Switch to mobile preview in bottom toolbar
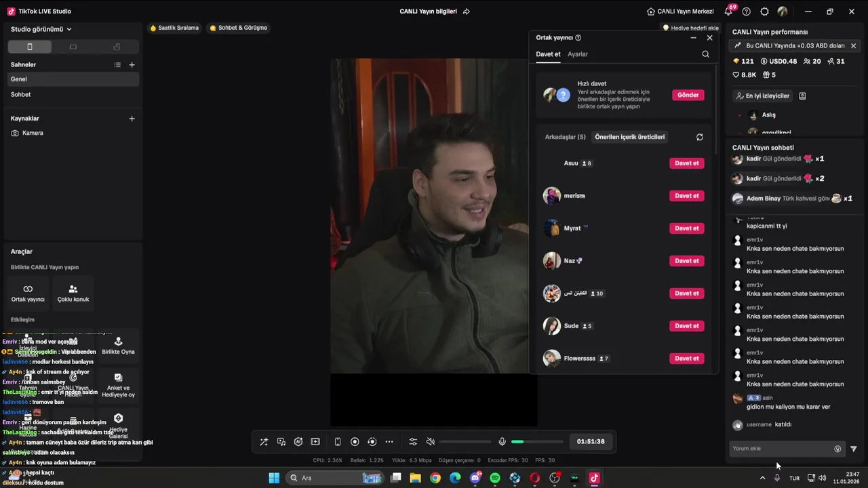Image resolution: width=868 pixels, height=488 pixels. [x=338, y=442]
